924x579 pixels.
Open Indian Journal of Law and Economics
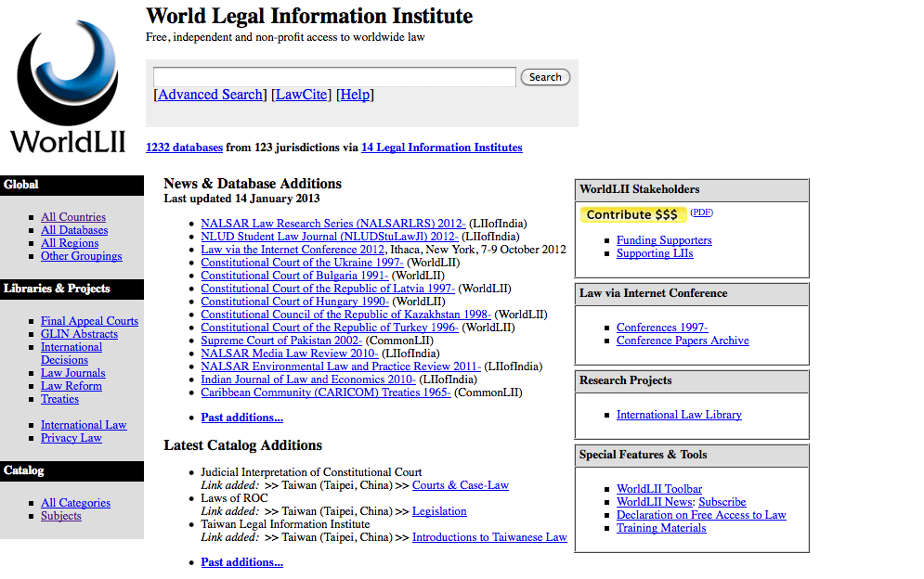308,379
